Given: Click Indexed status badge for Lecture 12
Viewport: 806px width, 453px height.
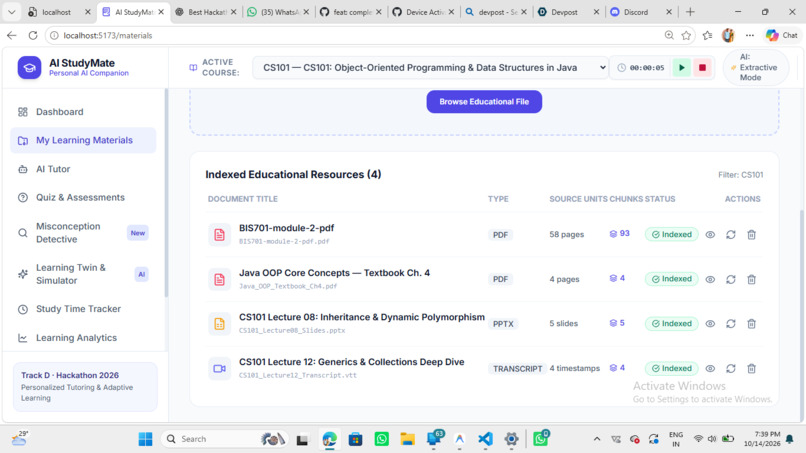Looking at the screenshot, I should pyautogui.click(x=671, y=368).
